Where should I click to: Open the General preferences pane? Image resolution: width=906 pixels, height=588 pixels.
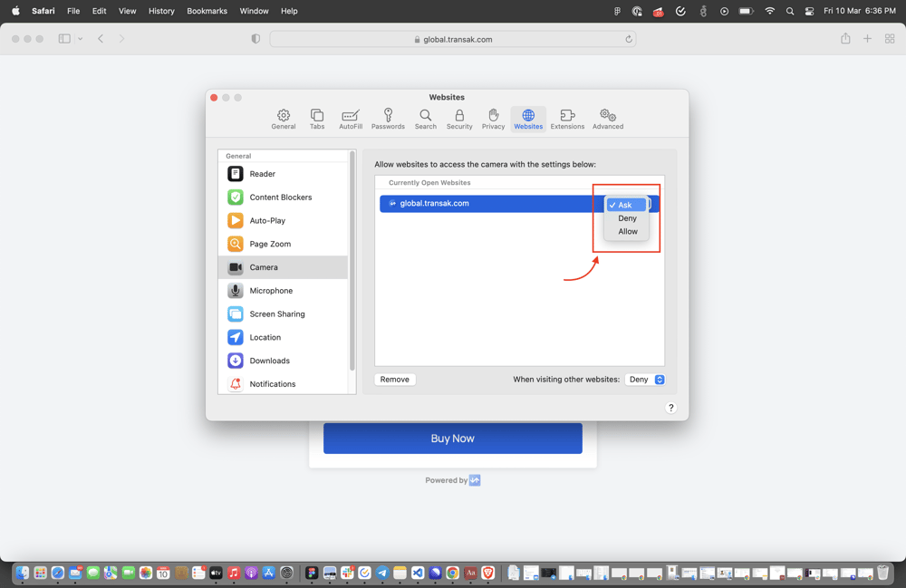pyautogui.click(x=284, y=119)
